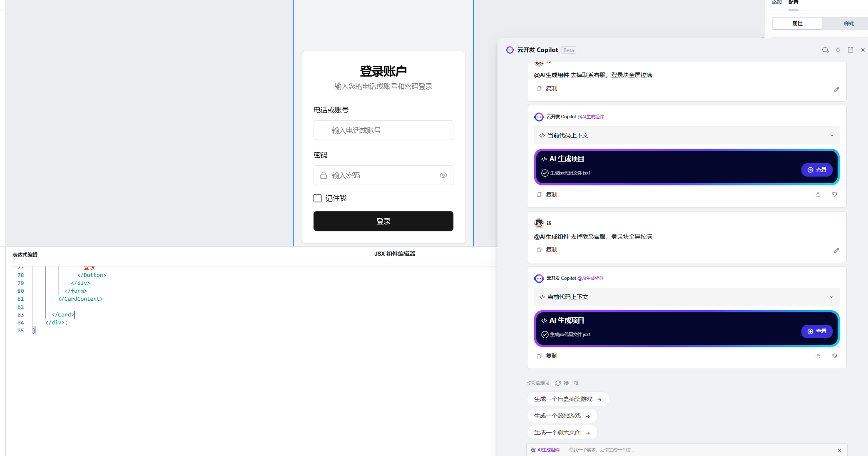The width and height of the screenshot is (868, 456).
Task: Click suggestion 生成一个数独游戏
Action: click(x=562, y=416)
